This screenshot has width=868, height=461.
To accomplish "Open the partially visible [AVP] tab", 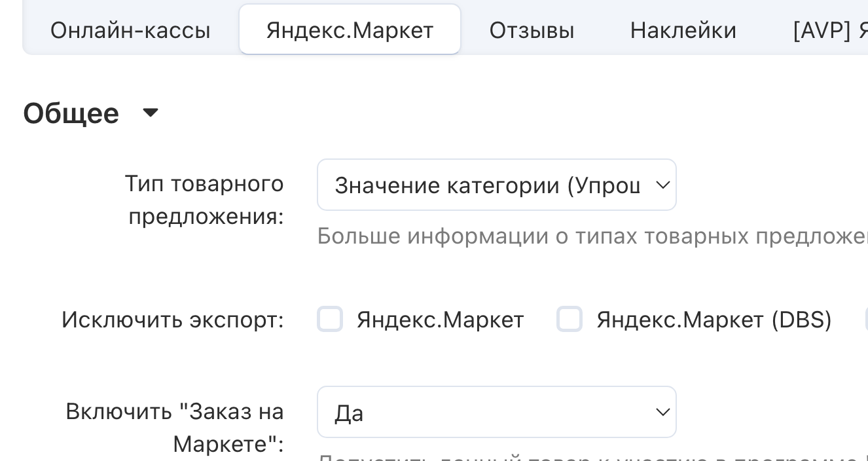I will (829, 30).
